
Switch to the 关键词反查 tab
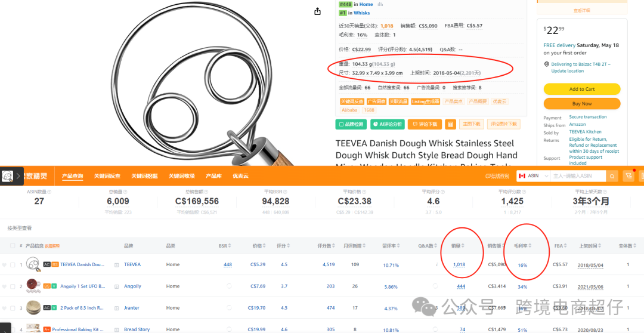point(107,176)
